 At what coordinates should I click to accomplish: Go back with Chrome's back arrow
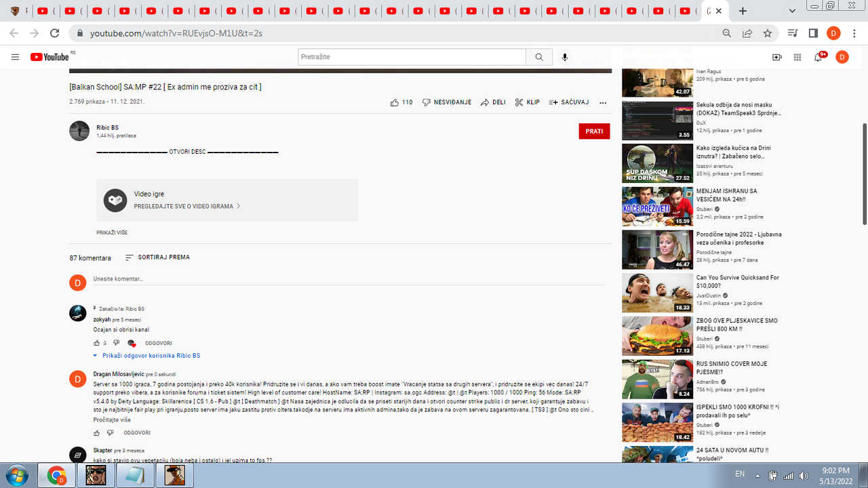(x=14, y=33)
